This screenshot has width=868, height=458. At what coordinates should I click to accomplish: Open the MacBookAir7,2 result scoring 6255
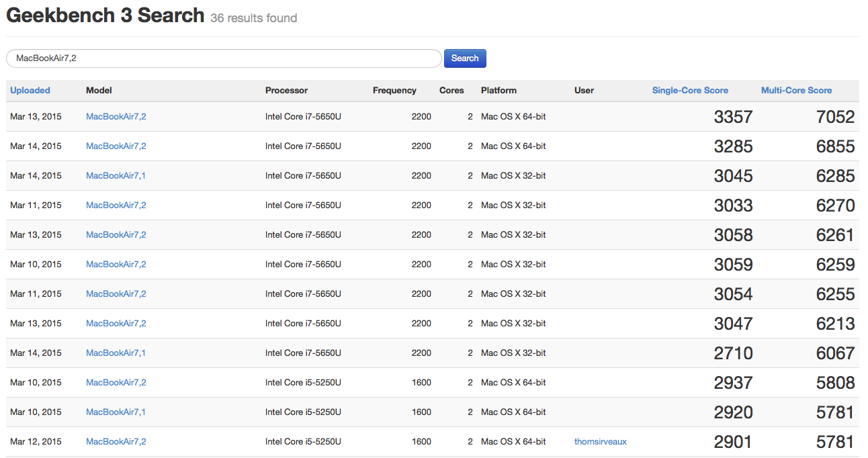116,293
